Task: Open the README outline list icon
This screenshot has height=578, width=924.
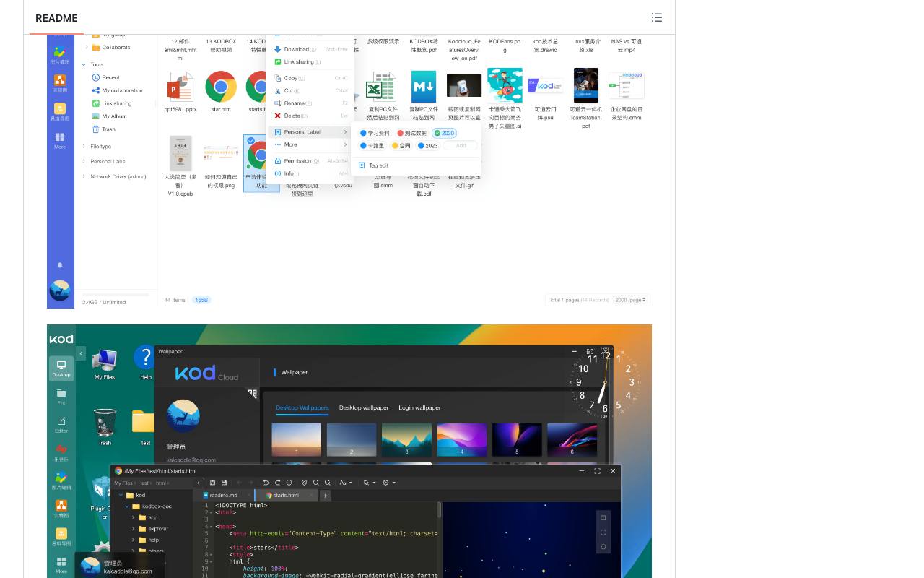Action: pyautogui.click(x=657, y=17)
